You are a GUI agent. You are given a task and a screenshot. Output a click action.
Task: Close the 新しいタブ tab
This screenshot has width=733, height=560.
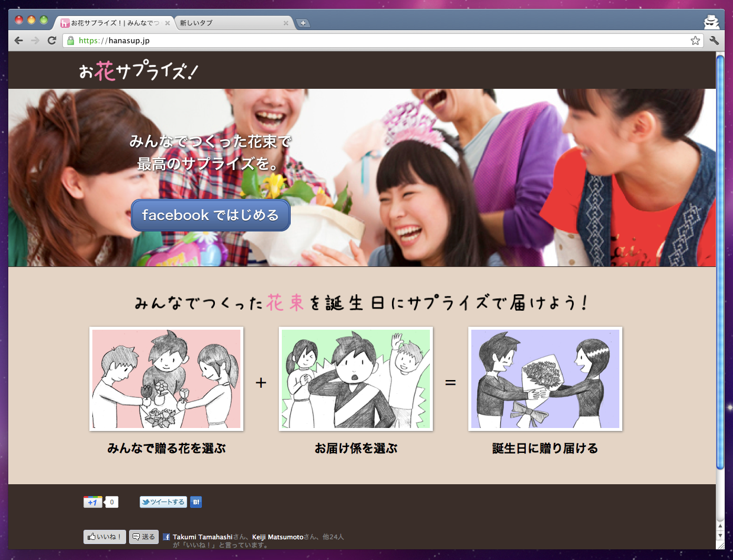pyautogui.click(x=286, y=23)
